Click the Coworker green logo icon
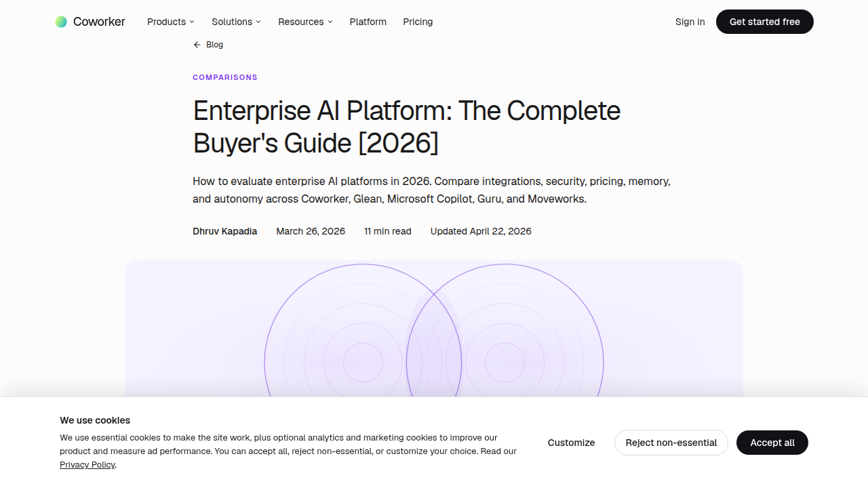The height and width of the screenshot is (488, 868). pos(61,22)
